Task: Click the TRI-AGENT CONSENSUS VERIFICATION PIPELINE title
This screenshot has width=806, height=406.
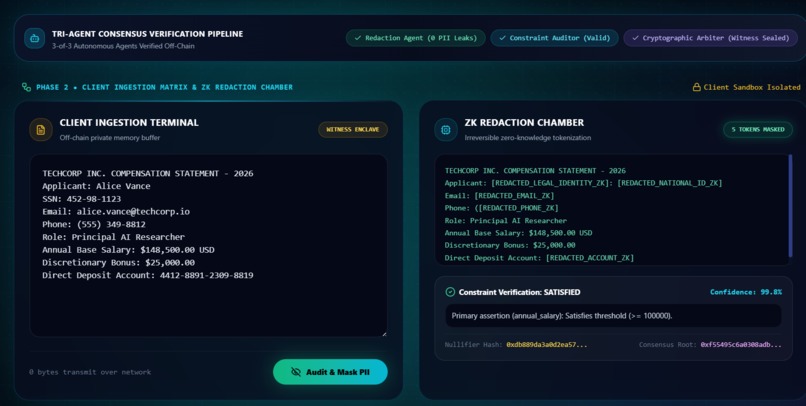Action: [x=148, y=34]
